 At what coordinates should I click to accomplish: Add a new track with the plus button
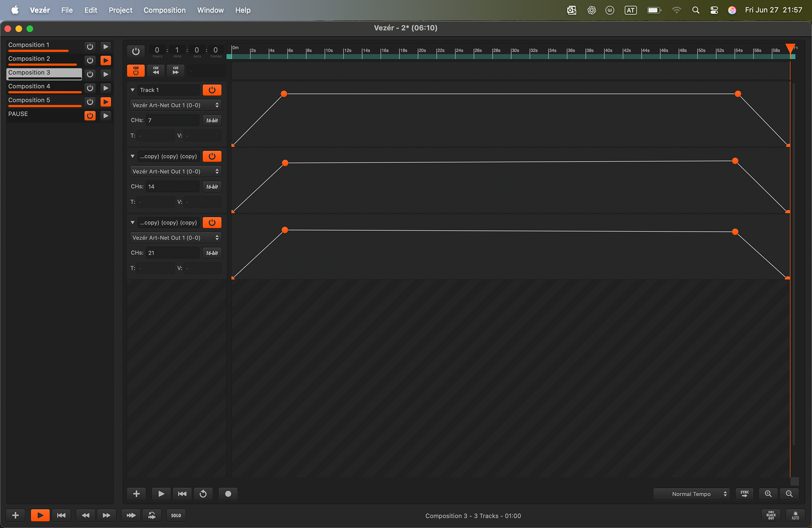coord(136,494)
